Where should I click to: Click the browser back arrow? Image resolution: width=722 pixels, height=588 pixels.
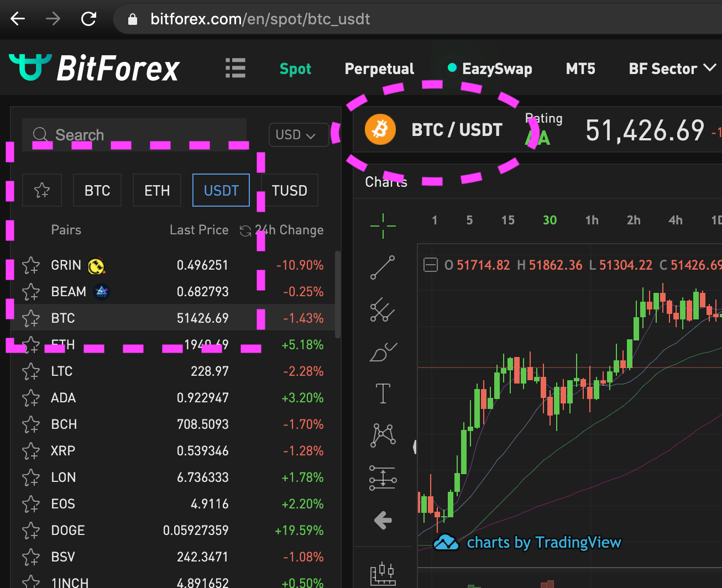(x=18, y=19)
